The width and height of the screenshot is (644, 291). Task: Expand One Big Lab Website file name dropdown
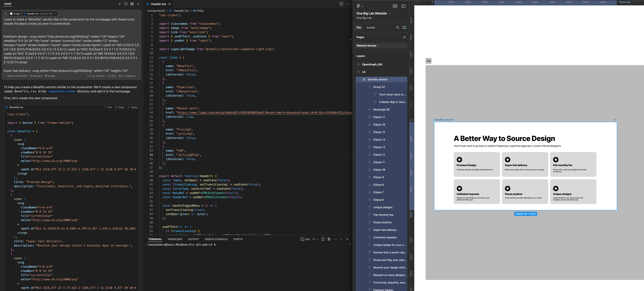[x=390, y=14]
